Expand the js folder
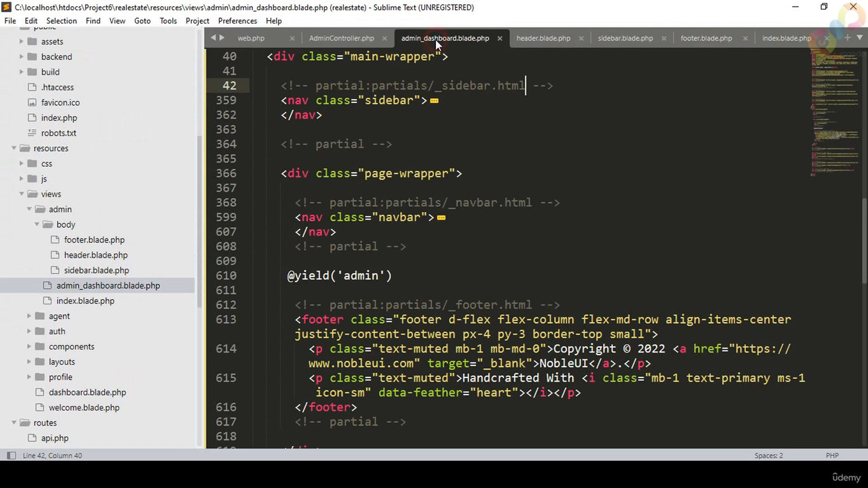This screenshot has height=488, width=868. coord(22,179)
